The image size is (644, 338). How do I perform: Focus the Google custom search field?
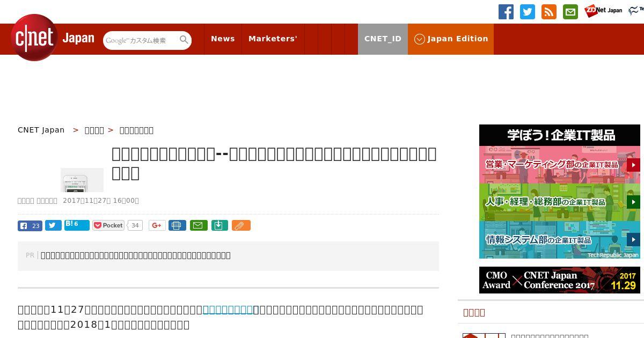(141, 40)
